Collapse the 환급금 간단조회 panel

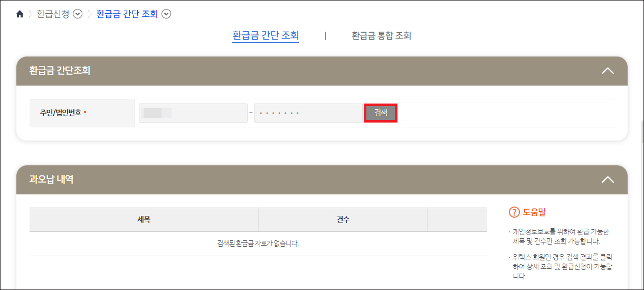tap(608, 71)
